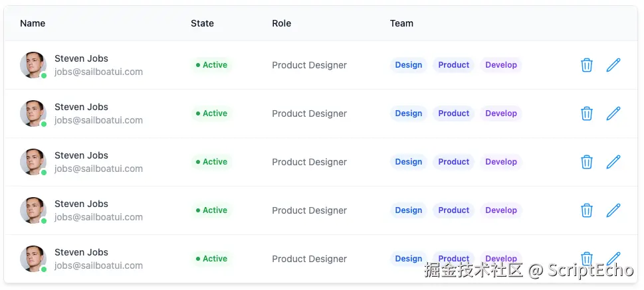The height and width of the screenshot is (290, 644).
Task: Click the pencil edit icon in the fifth row
Action: (613, 258)
